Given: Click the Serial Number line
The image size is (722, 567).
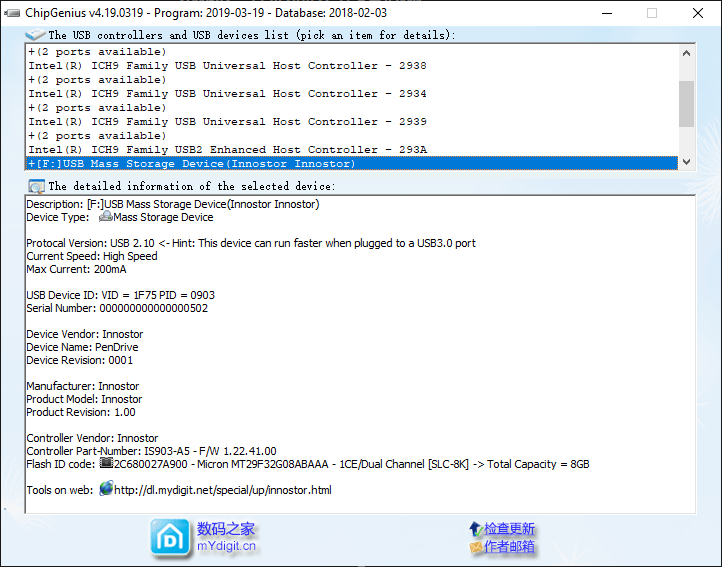Looking at the screenshot, I should (x=117, y=308).
